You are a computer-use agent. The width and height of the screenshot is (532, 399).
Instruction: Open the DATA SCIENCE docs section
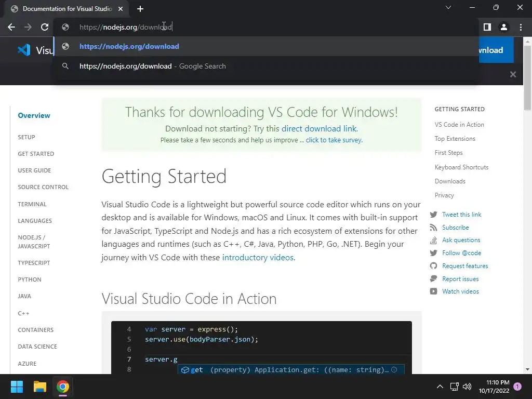pyautogui.click(x=37, y=347)
